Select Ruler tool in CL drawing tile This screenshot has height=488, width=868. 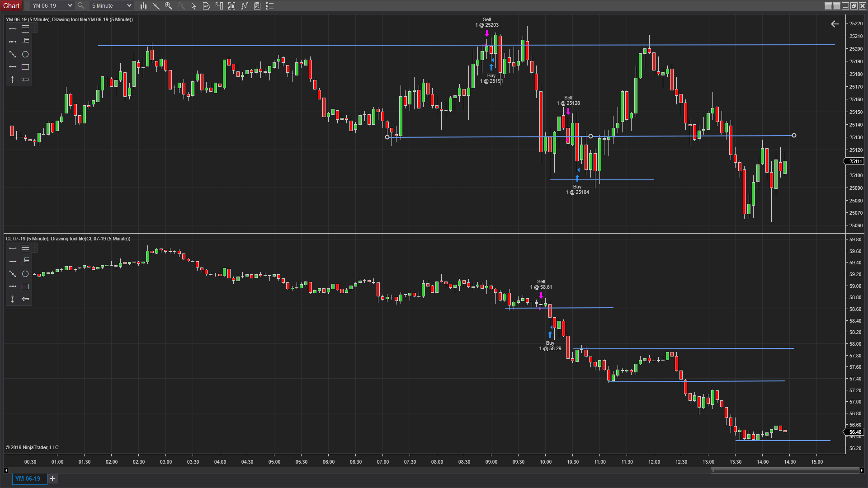tap(25, 299)
